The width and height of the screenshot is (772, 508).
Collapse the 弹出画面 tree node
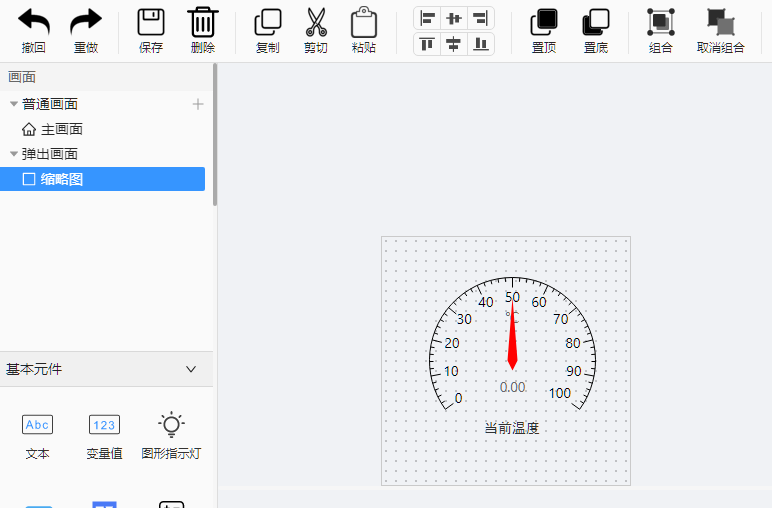(x=14, y=154)
